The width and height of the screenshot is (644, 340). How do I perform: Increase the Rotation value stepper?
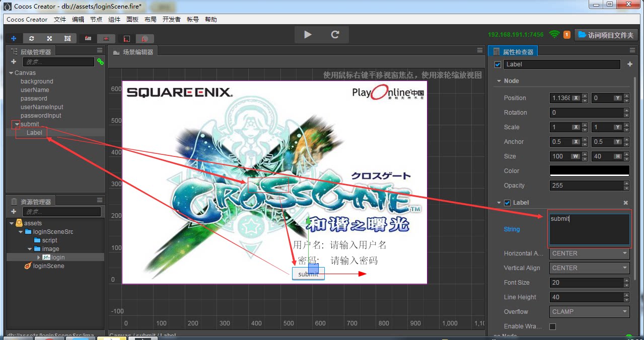(x=626, y=110)
